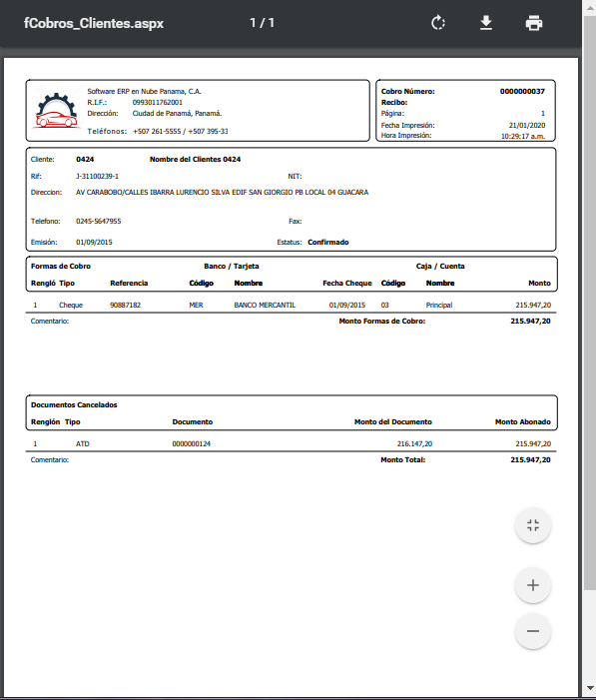Rotate the PDF document clockwise

click(x=438, y=23)
